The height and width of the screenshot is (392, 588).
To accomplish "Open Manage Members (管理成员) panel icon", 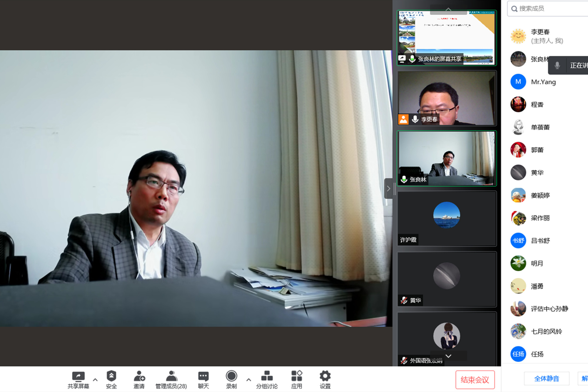I will tap(171, 376).
